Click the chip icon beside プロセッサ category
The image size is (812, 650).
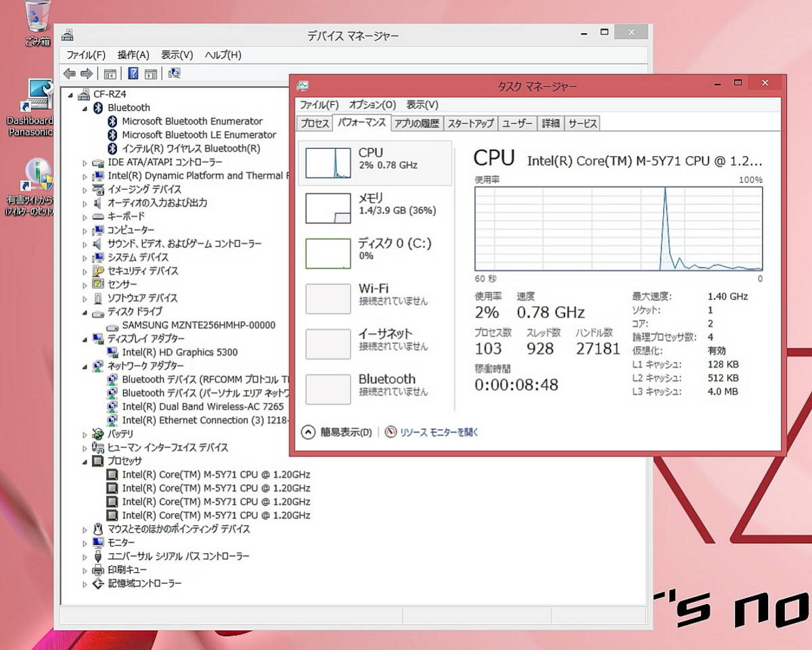pos(98,461)
